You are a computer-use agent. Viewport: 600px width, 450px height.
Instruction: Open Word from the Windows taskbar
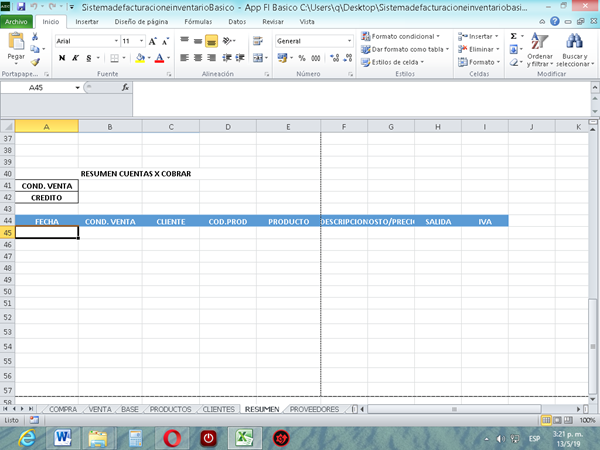(62, 437)
